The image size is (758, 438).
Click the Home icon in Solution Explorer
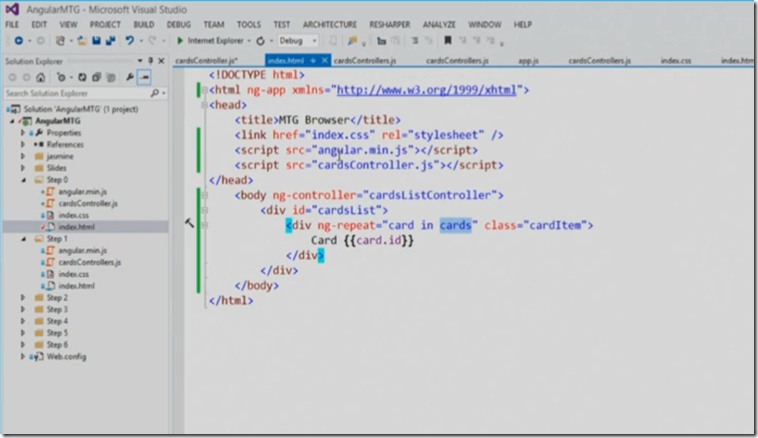tap(41, 77)
